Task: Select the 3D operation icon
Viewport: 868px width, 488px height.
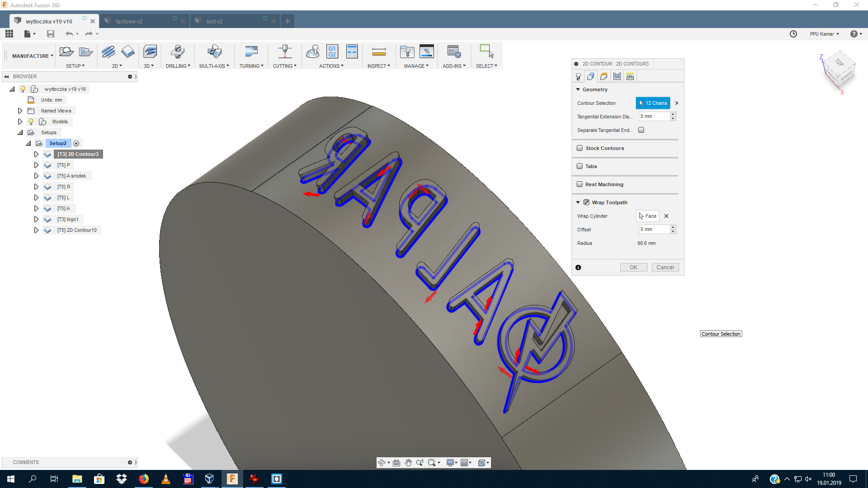Action: (150, 52)
